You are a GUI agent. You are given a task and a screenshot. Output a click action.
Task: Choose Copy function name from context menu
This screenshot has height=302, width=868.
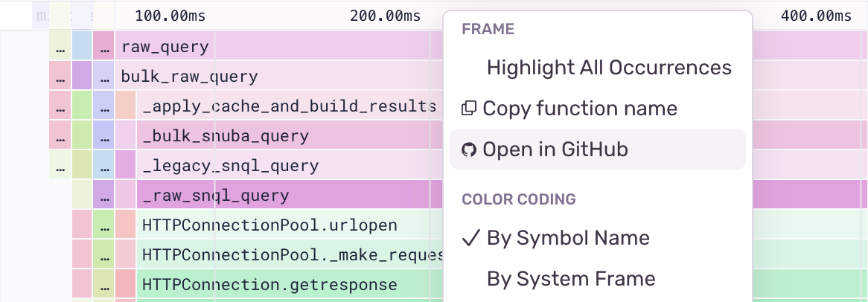[580, 109]
